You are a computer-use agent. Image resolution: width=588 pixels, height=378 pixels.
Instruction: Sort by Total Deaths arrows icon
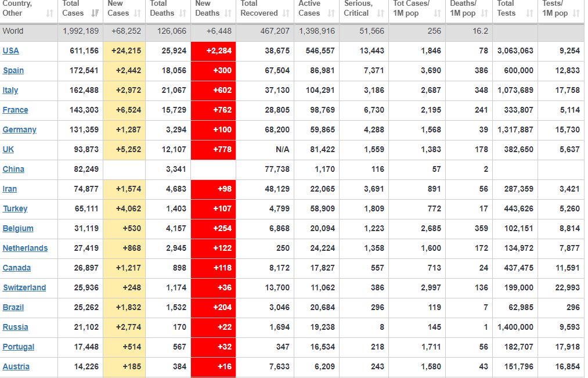pos(183,13)
